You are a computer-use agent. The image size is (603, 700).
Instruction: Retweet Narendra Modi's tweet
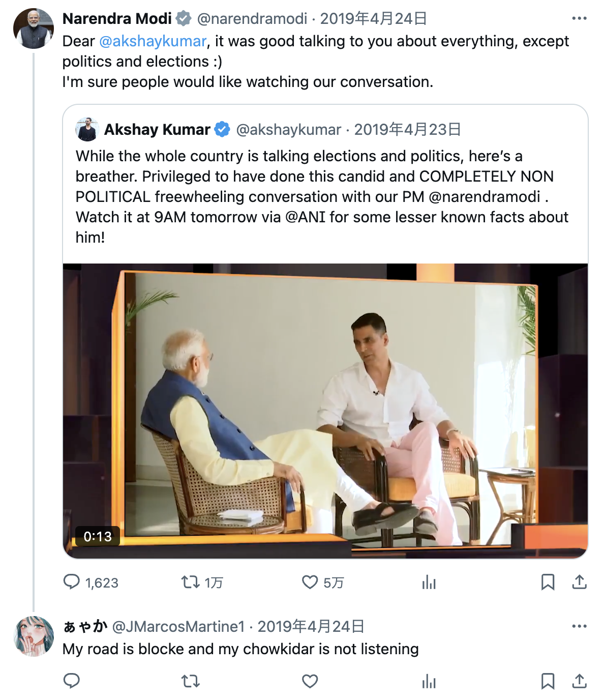pos(191,582)
